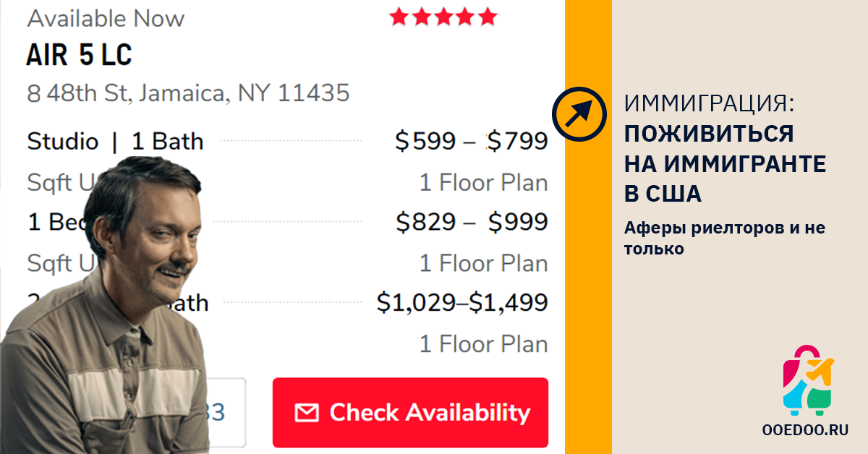Viewport: 868px width, 454px height.
Task: Select the Studio | 1 Bath row label
Action: point(115,142)
